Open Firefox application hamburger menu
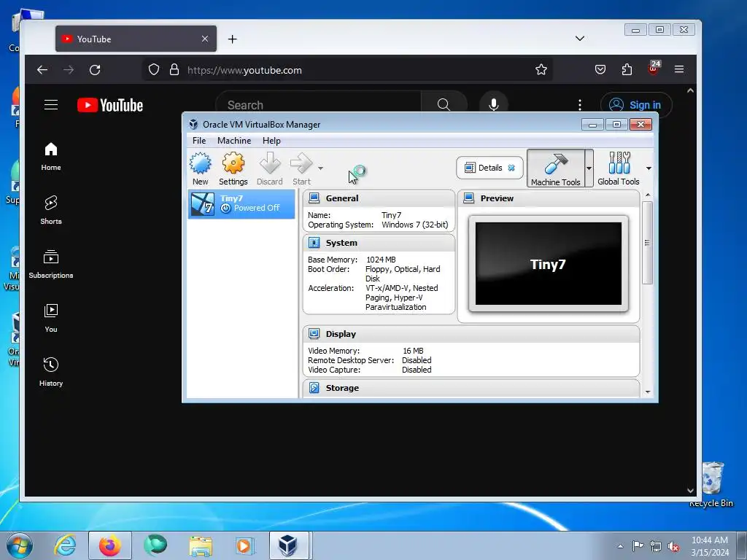The height and width of the screenshot is (560, 747). click(679, 69)
